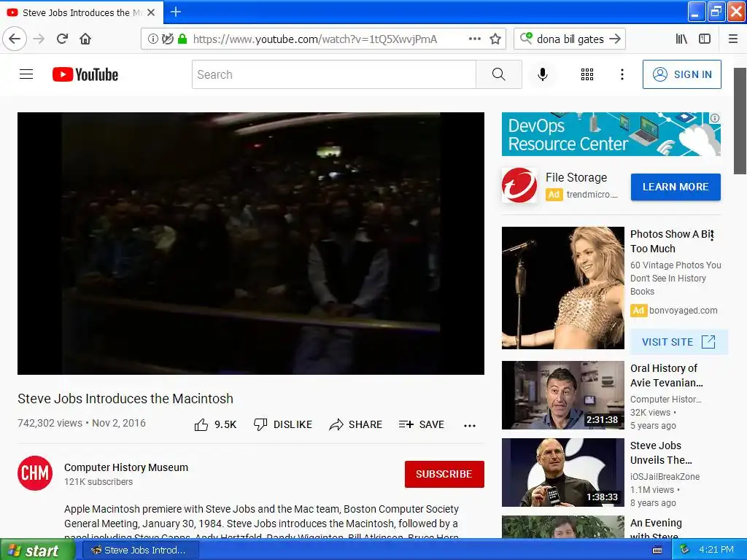
Task: Reload the page with the refresh icon
Action: [x=63, y=39]
